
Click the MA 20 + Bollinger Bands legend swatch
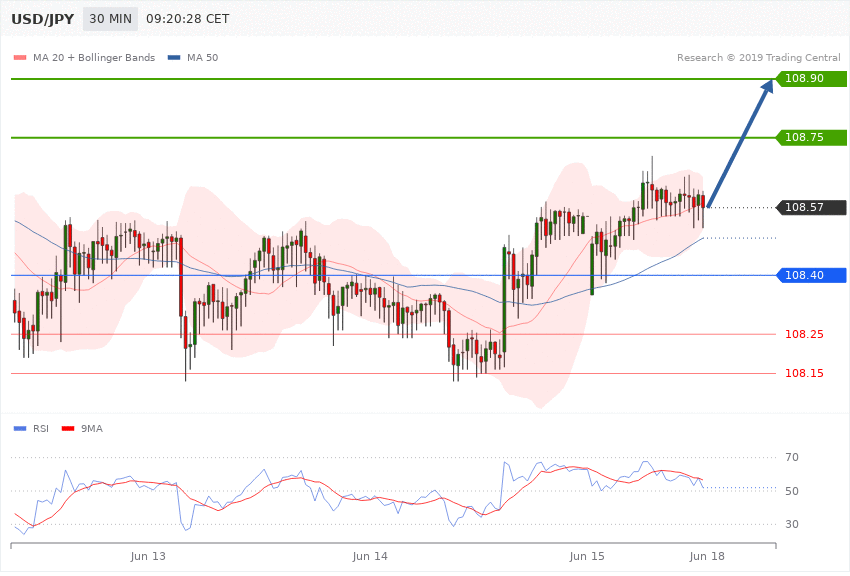(x=20, y=58)
